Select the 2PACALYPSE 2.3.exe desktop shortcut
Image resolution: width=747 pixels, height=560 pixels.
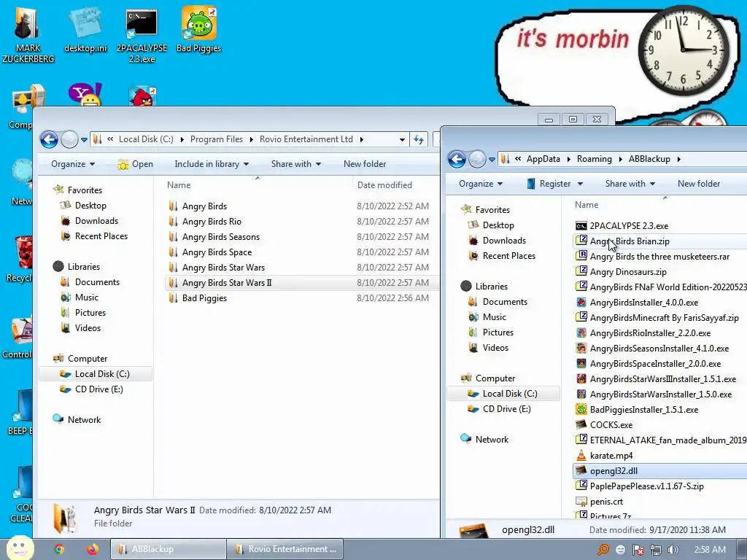[142, 34]
